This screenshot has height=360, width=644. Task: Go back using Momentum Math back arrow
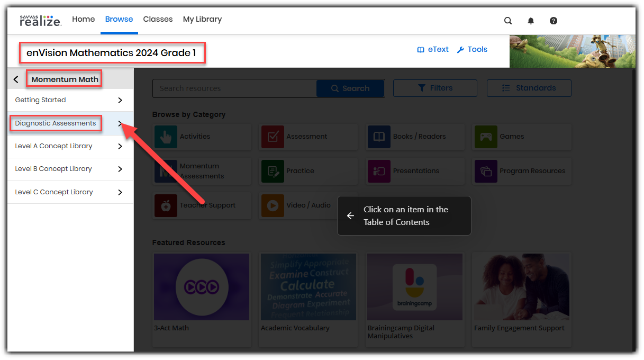coord(16,79)
